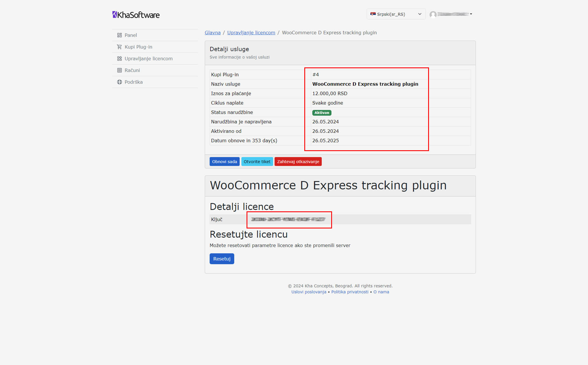Click the Obnovi sada button

pyautogui.click(x=225, y=162)
